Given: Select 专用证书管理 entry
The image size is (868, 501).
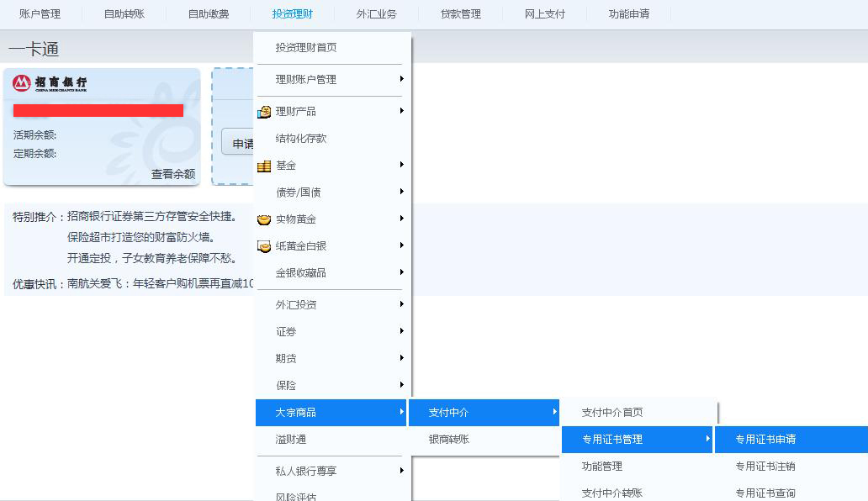Looking at the screenshot, I should (638, 440).
